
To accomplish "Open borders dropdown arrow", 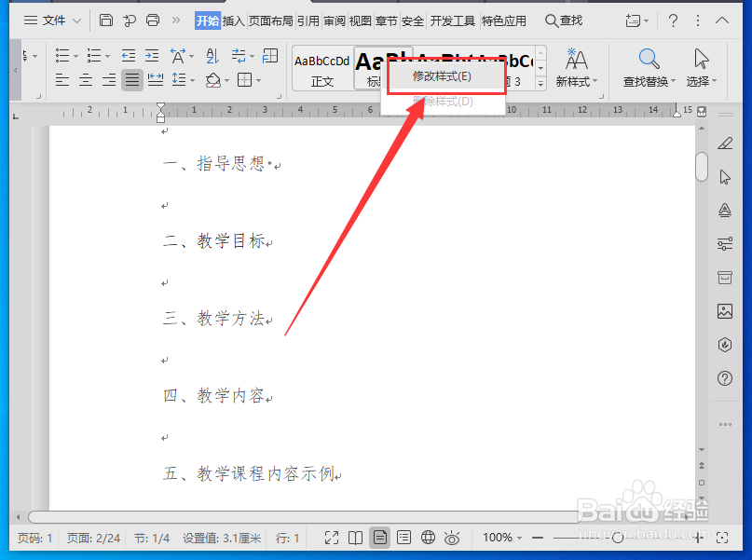I will (258, 80).
